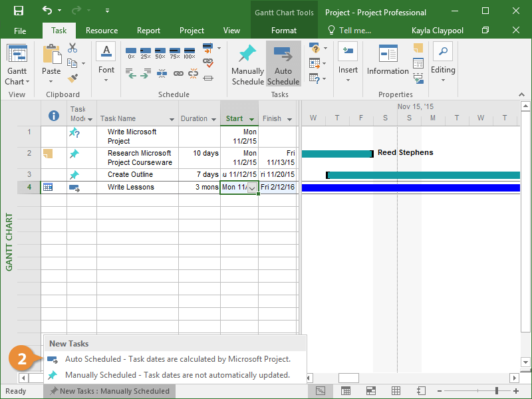Screen dimensions: 532x399
Task: Open task Information dialog
Action: pyautogui.click(x=388, y=61)
